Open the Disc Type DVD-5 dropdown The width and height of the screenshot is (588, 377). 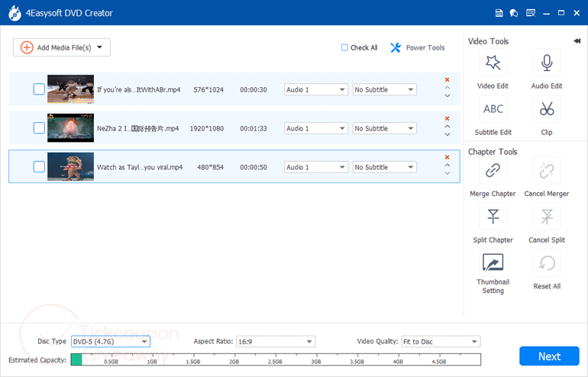click(x=111, y=341)
